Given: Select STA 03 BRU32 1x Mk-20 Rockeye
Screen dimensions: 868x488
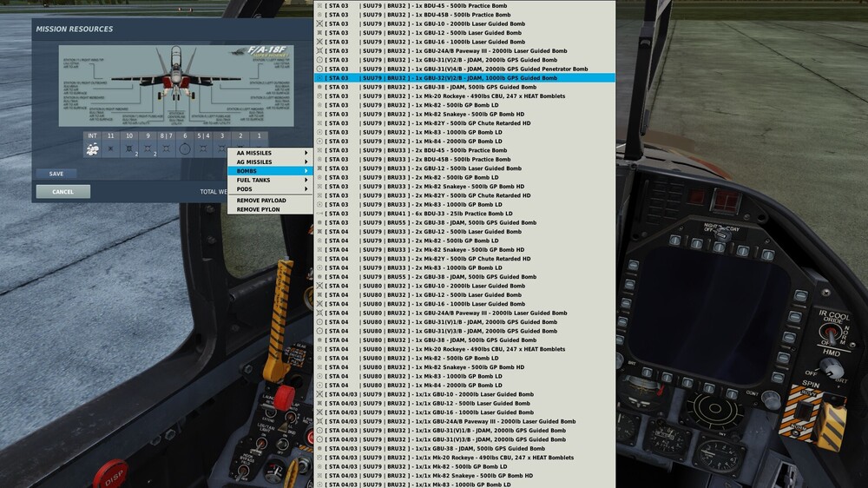Looking at the screenshot, I should click(x=464, y=96).
